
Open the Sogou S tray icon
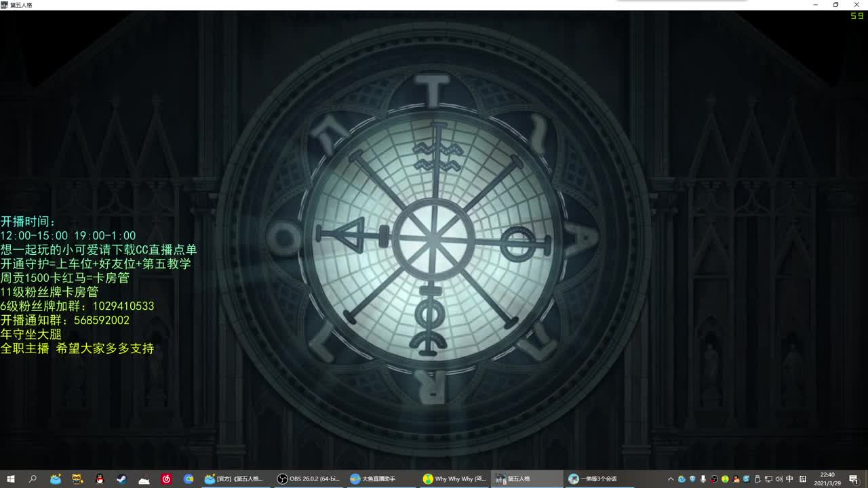tap(747, 479)
